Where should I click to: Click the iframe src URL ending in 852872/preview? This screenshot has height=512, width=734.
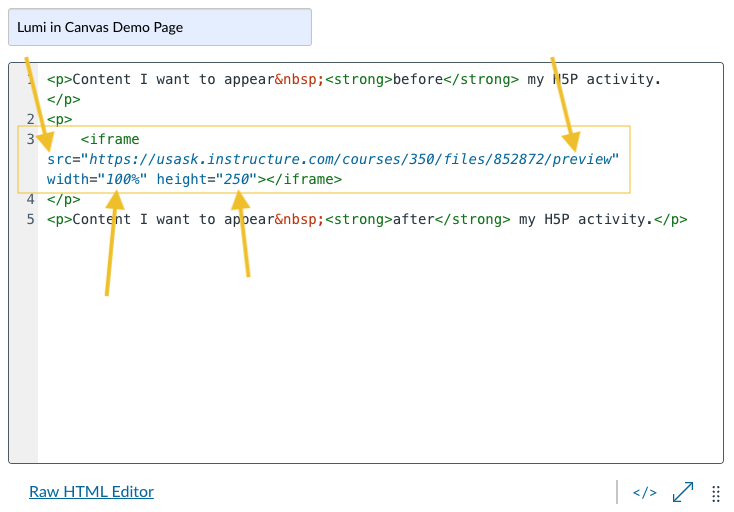point(350,159)
